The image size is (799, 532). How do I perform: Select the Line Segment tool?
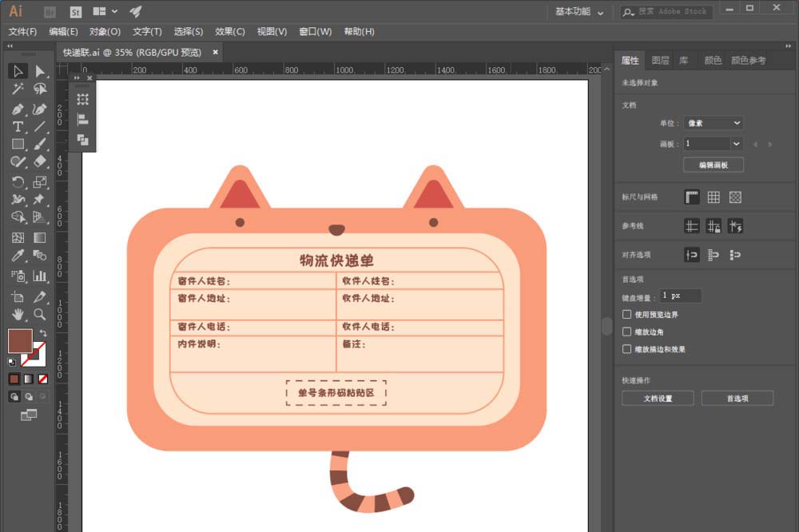click(x=40, y=126)
